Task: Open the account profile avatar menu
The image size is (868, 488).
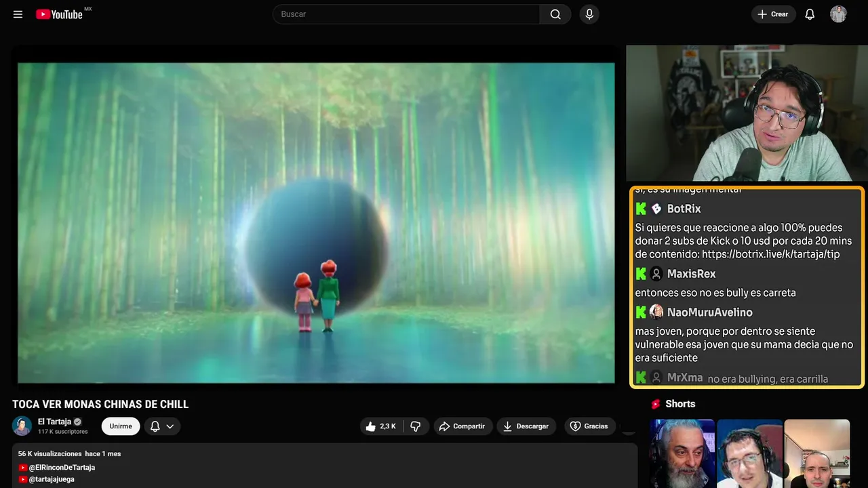Action: coord(838,14)
